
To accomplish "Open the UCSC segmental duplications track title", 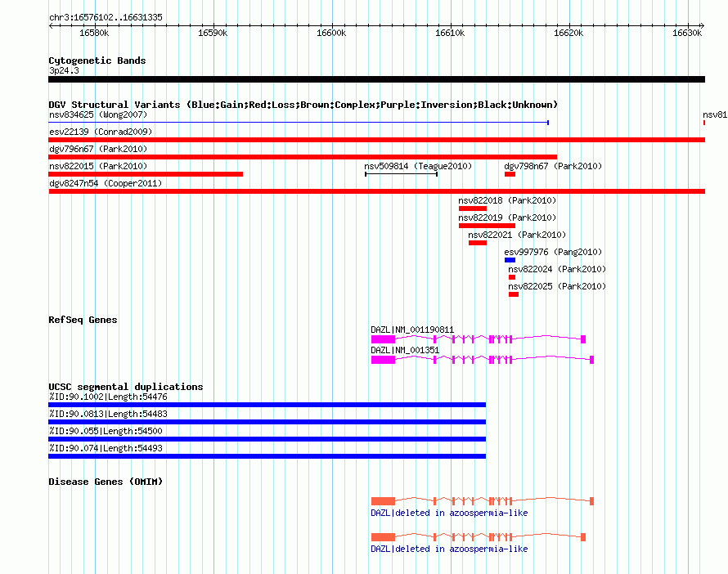I will 126,387.
